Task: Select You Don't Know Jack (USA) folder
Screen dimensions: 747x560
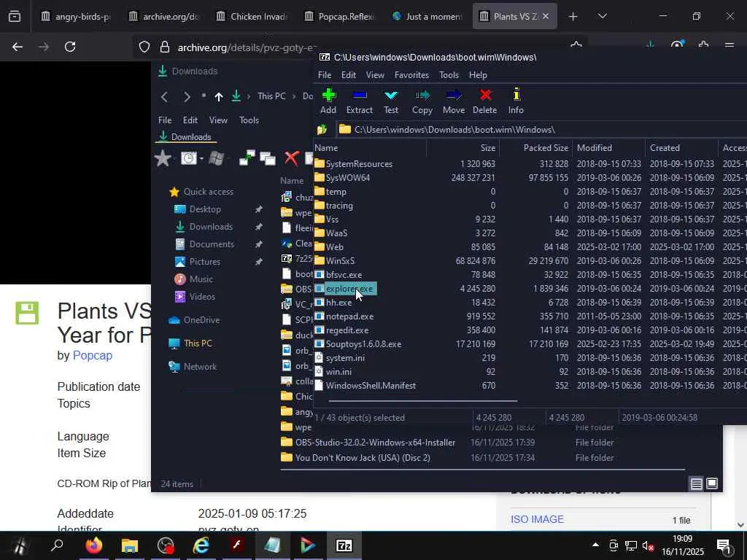Action: 363,458
